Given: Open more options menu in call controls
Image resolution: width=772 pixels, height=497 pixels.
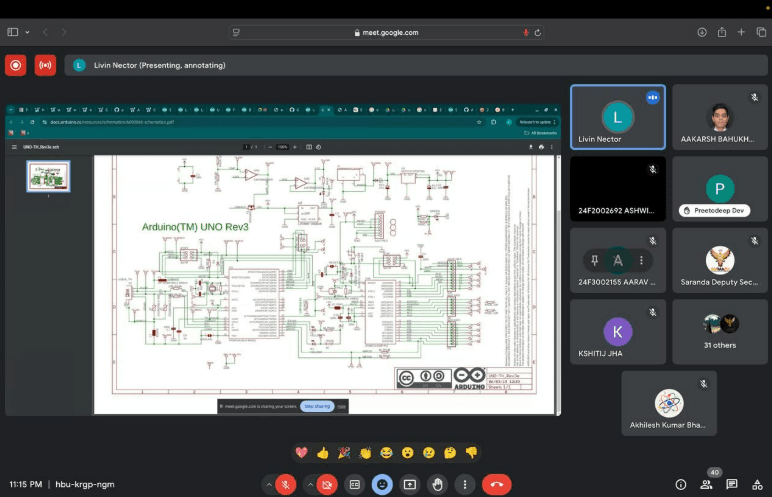Looking at the screenshot, I should [465, 485].
